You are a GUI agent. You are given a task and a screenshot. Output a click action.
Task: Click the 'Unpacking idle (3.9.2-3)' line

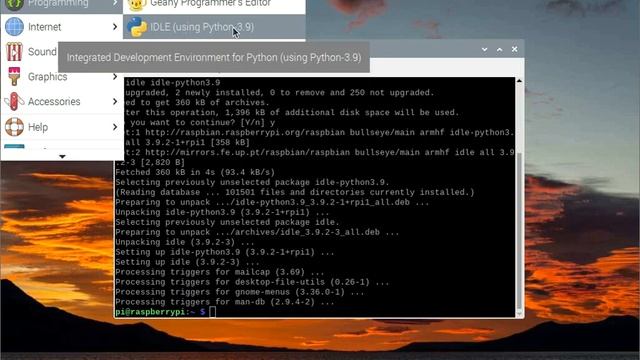[184, 242]
